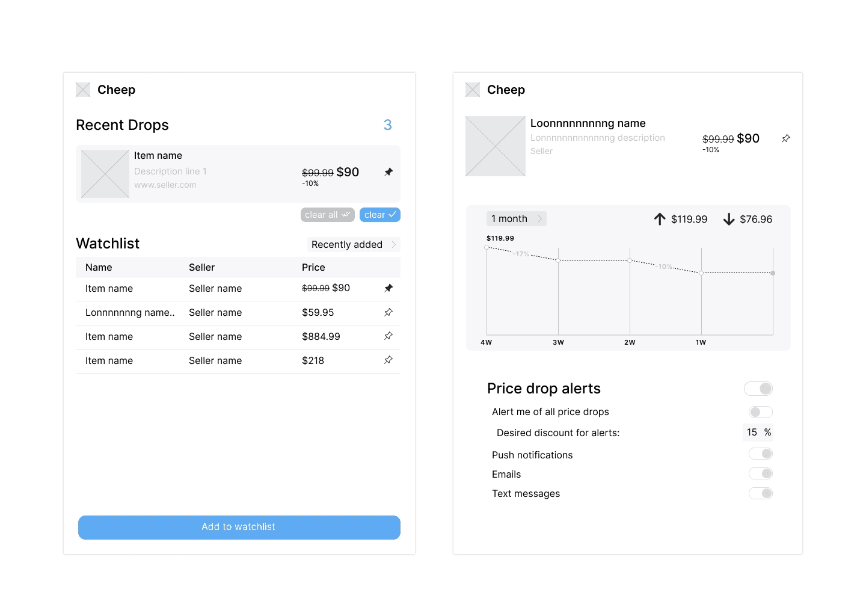
Task: Click the chart data point at 2W
Action: pos(630,260)
